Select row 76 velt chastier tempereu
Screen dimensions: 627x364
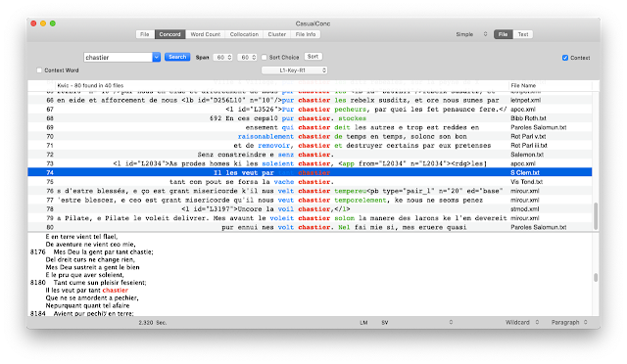310,191
